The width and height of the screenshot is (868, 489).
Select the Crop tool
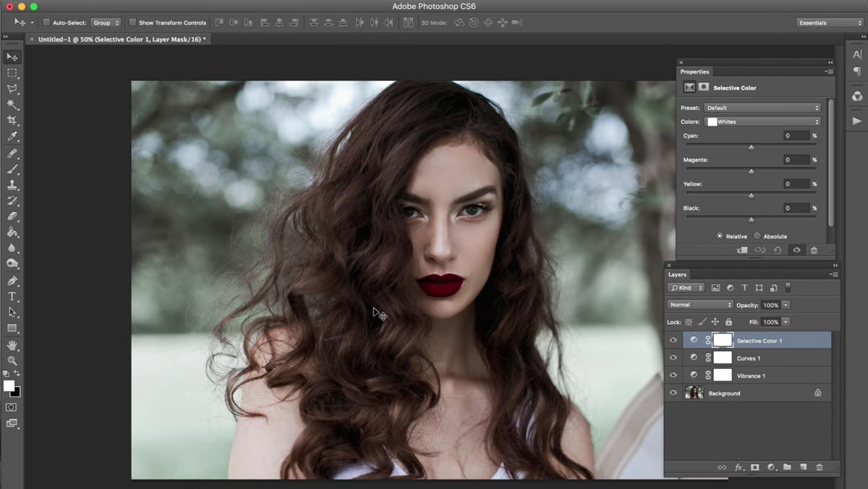point(12,121)
